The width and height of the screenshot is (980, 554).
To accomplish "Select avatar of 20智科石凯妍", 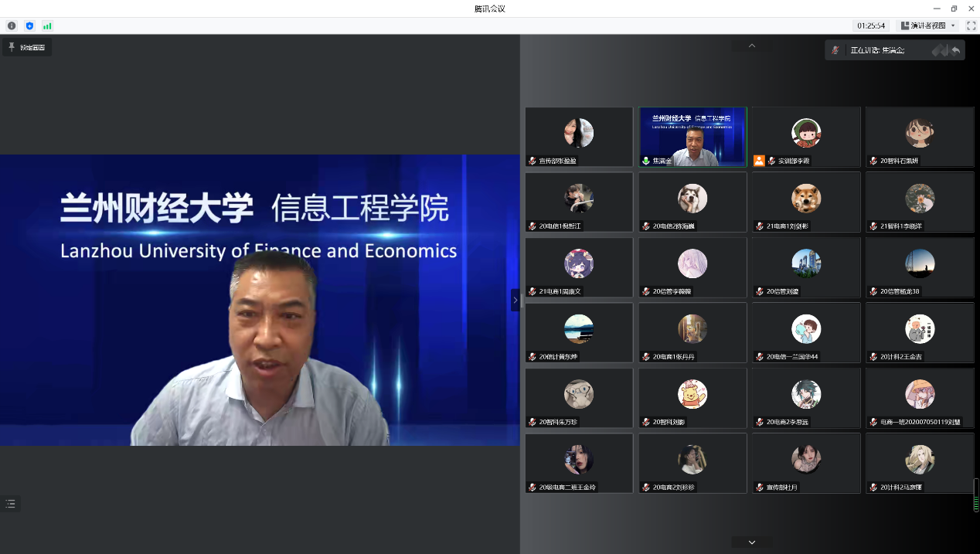I will coord(920,133).
